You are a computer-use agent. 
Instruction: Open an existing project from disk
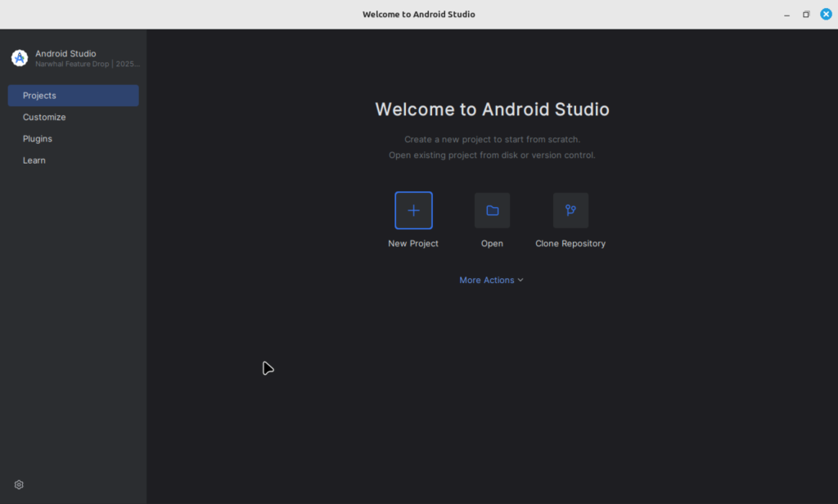492,219
